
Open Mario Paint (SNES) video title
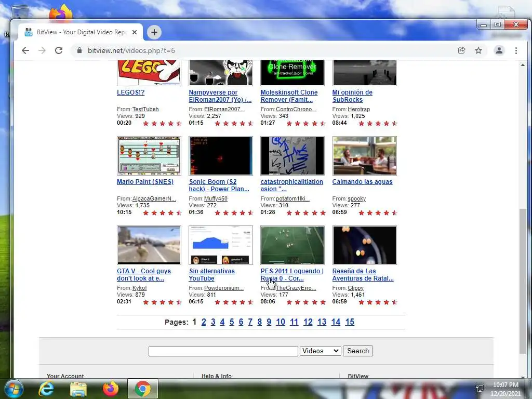click(145, 182)
